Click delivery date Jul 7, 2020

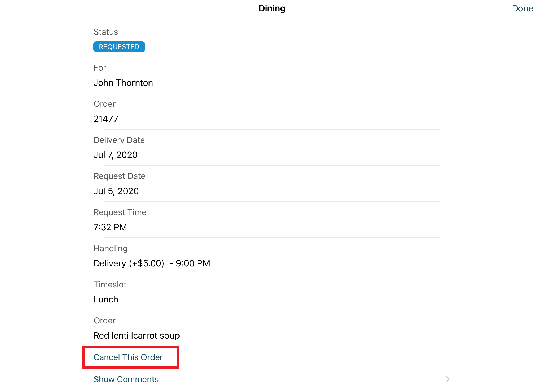(x=116, y=155)
